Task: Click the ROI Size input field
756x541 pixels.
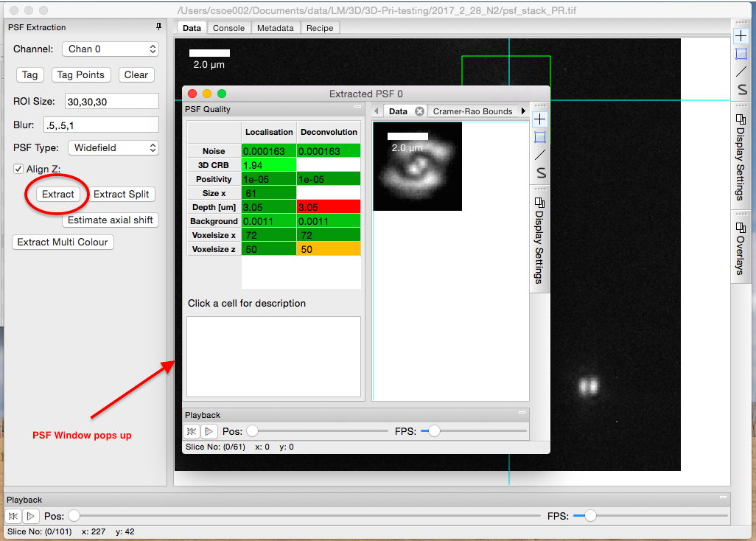Action: [x=112, y=101]
